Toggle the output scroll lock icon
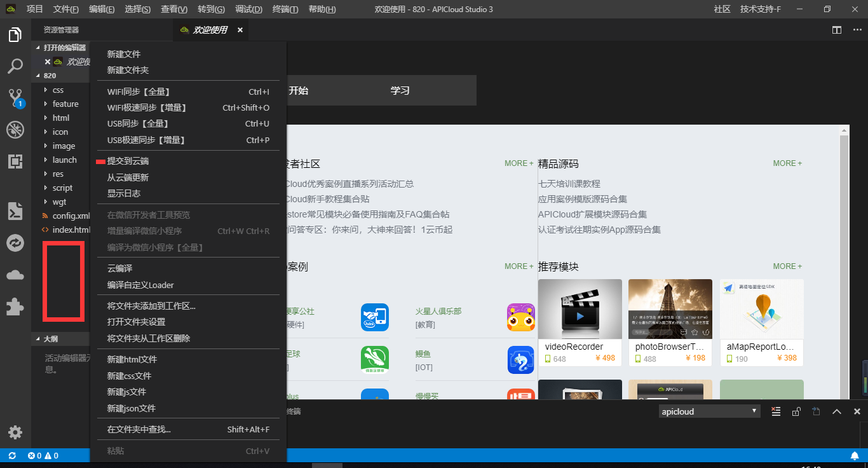The height and width of the screenshot is (468, 868). pyautogui.click(x=796, y=411)
